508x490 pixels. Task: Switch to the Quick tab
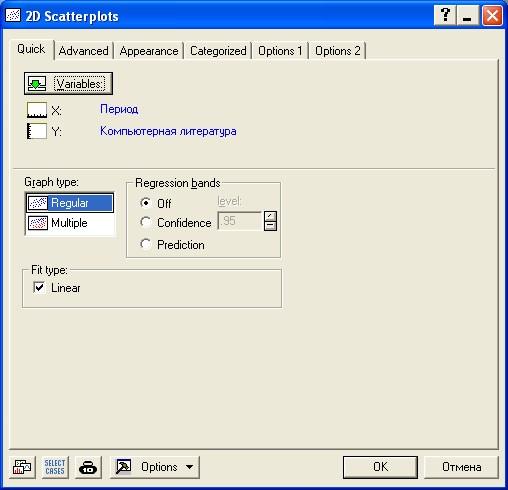31,49
